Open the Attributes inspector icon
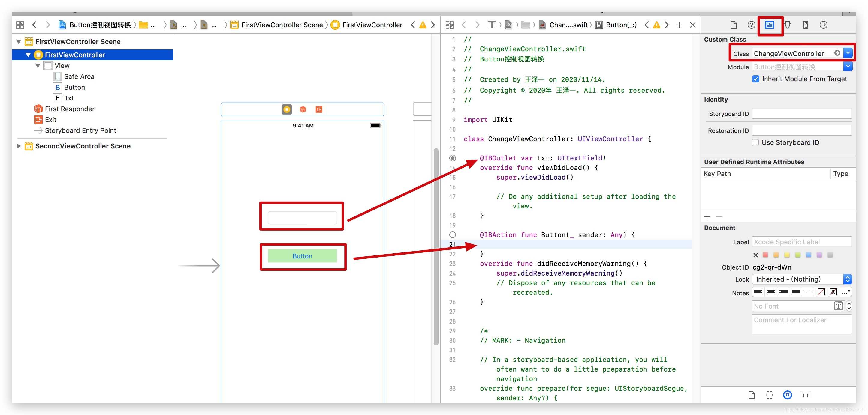Image resolution: width=868 pixels, height=415 pixels. pyautogui.click(x=788, y=25)
